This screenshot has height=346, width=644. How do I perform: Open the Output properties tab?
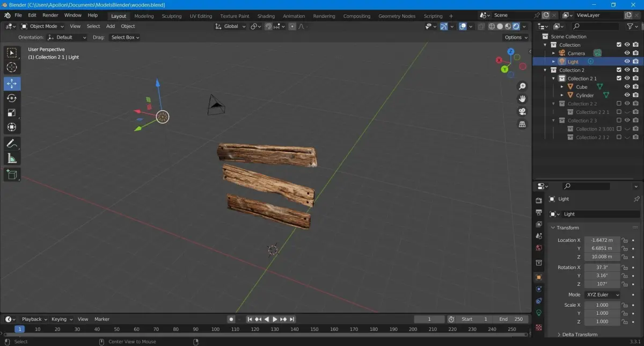click(x=539, y=212)
